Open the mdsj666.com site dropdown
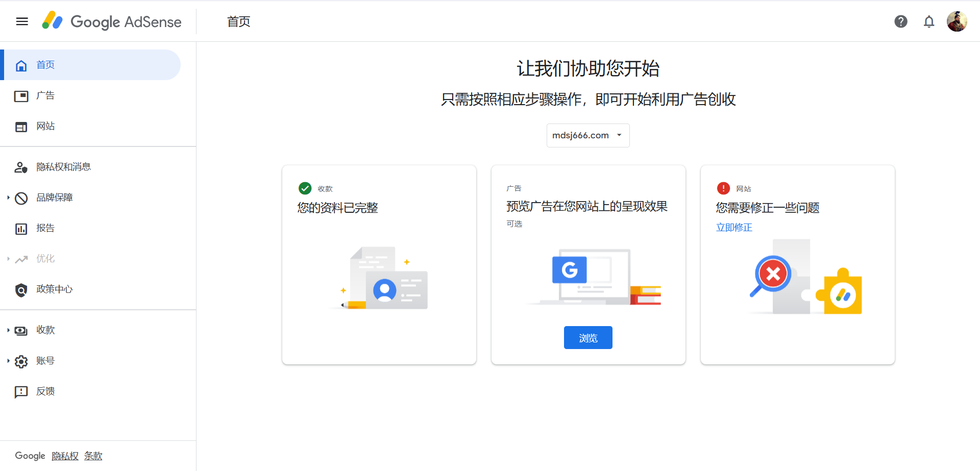The width and height of the screenshot is (980, 471). click(588, 135)
